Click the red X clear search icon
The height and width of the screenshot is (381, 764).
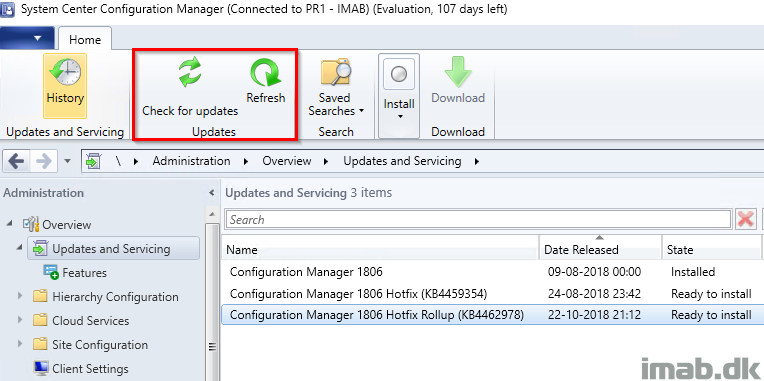pyautogui.click(x=746, y=220)
